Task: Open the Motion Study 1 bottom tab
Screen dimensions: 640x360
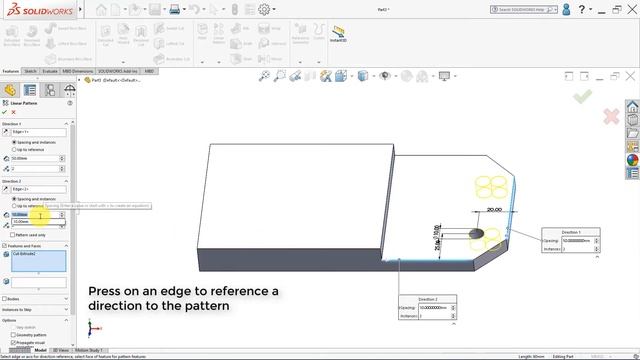Action: [89, 350]
